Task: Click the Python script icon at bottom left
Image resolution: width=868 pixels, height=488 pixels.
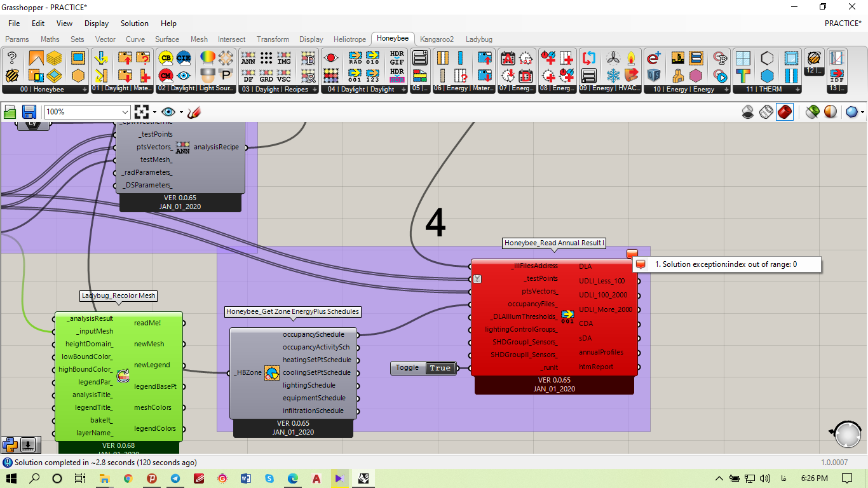Action: [10, 444]
